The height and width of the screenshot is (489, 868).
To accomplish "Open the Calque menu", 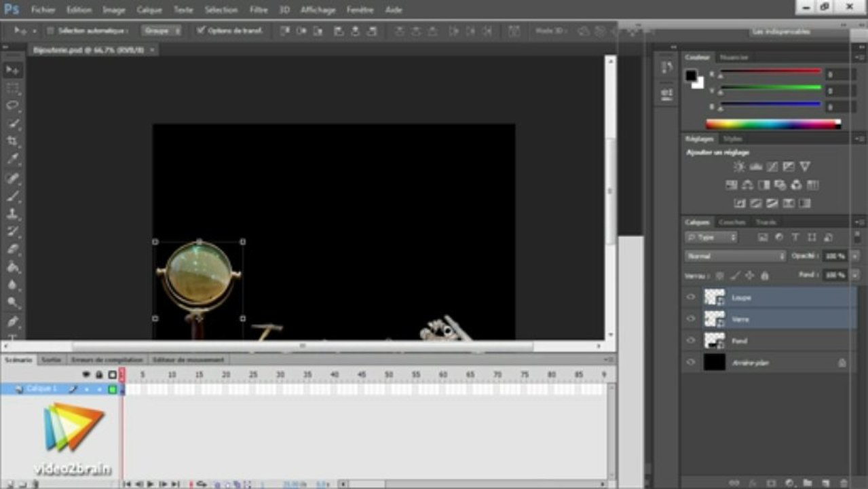I will (149, 10).
